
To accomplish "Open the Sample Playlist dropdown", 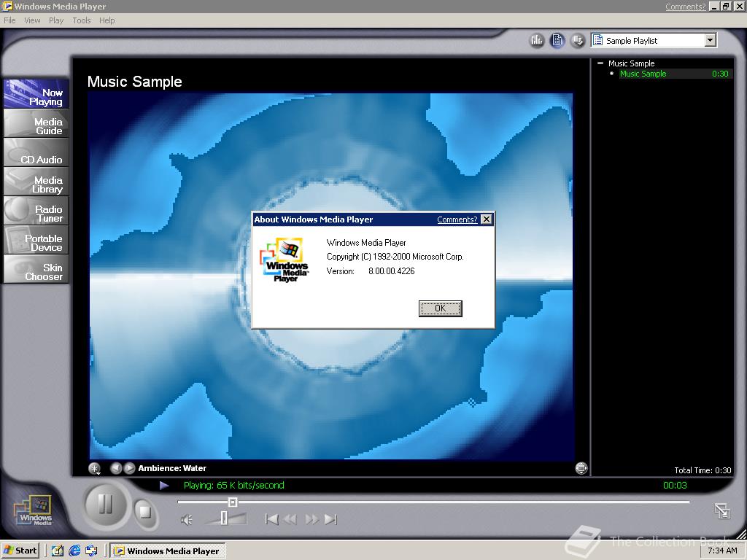I will tap(711, 41).
